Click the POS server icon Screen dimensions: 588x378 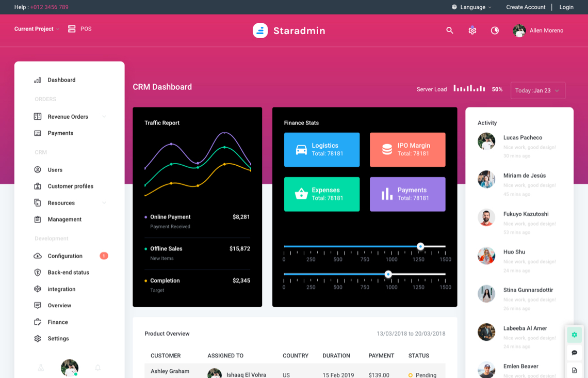click(x=72, y=29)
